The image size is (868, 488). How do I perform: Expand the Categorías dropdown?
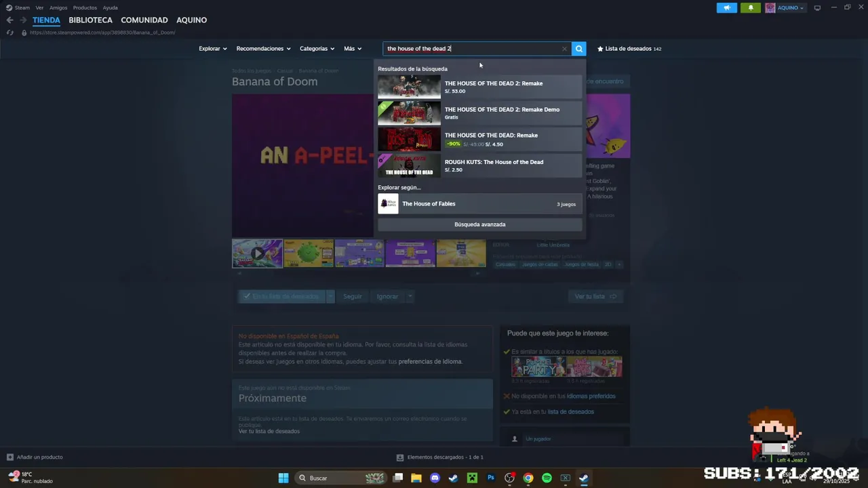[x=317, y=49]
